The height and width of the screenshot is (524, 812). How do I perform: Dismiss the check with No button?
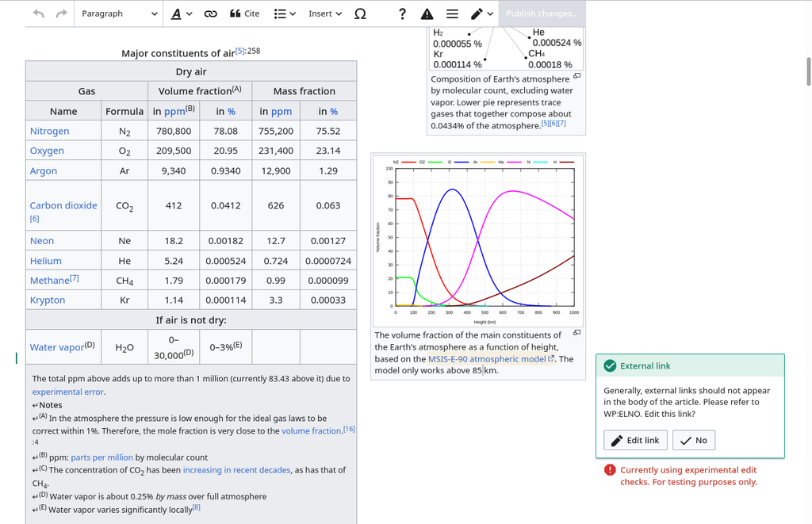point(694,440)
